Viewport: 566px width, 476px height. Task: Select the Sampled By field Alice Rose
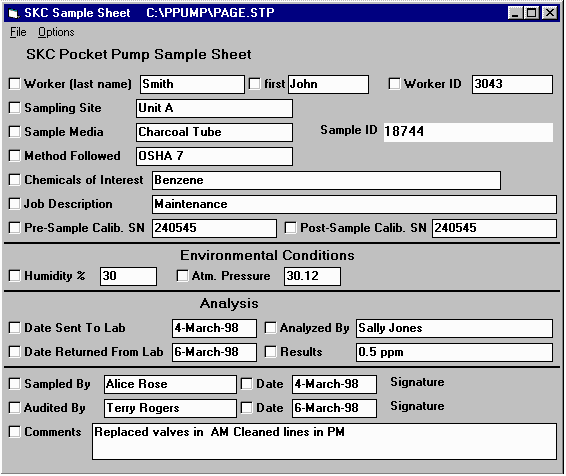(170, 384)
